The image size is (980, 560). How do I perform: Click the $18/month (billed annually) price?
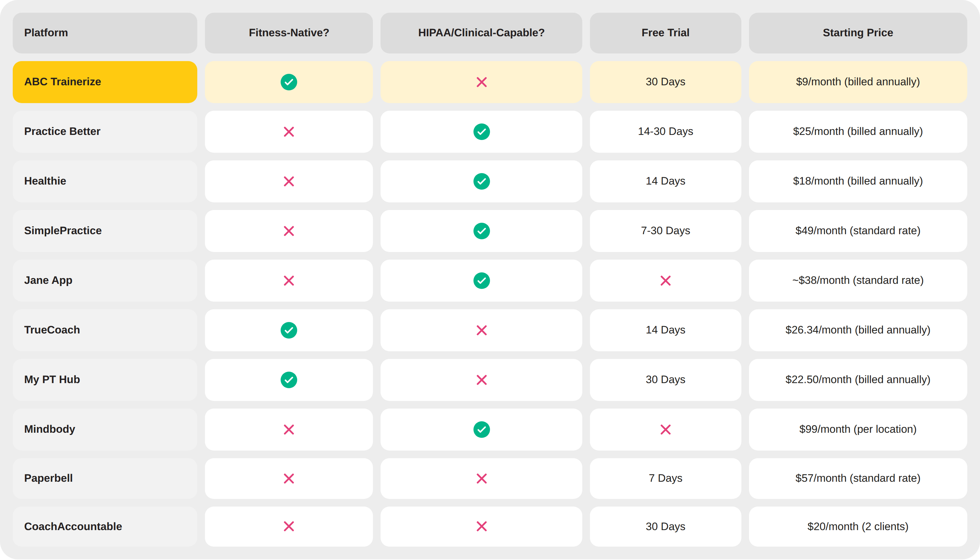pos(858,181)
